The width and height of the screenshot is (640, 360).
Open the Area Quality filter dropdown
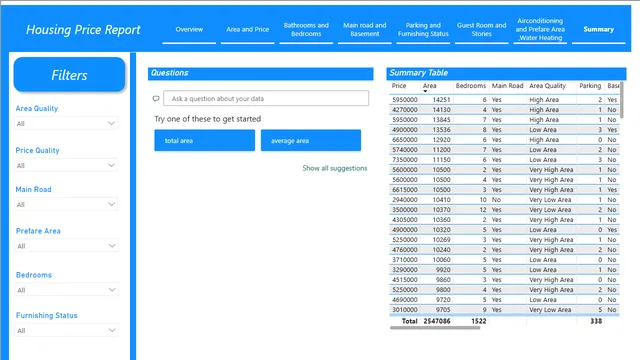pos(66,123)
